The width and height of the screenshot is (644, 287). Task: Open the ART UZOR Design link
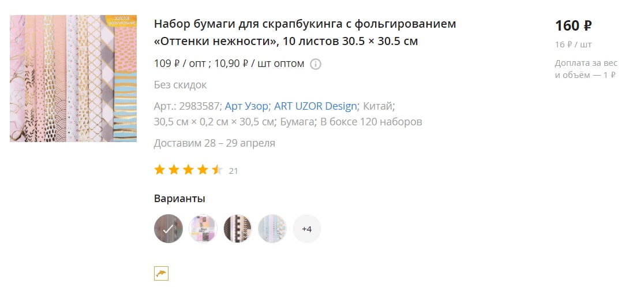coord(316,106)
